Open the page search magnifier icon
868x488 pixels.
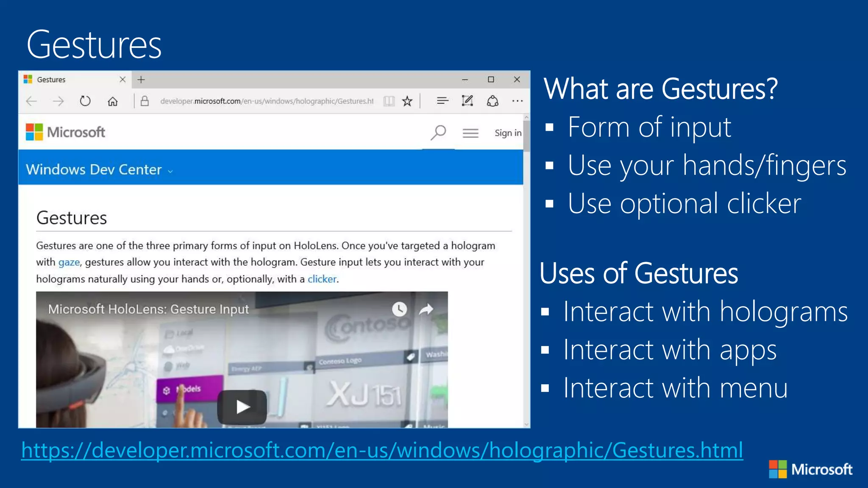pos(438,133)
